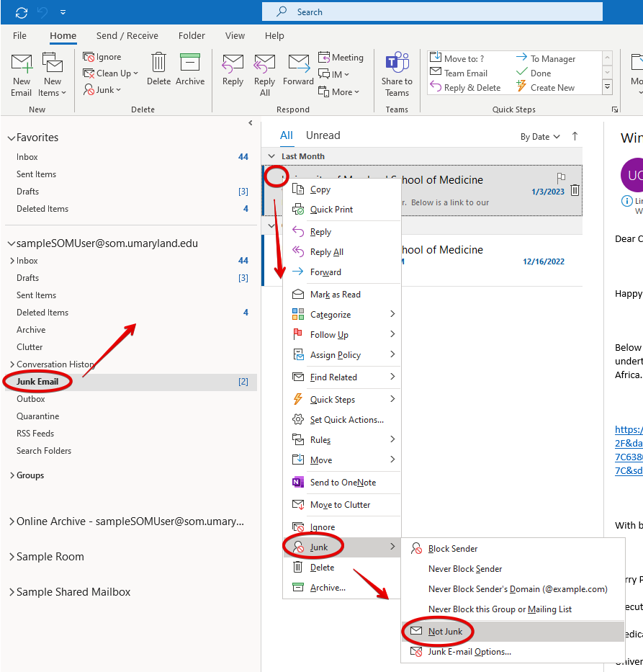Click the Delete trash icon in ribbon
The image size is (643, 672).
pos(158,63)
